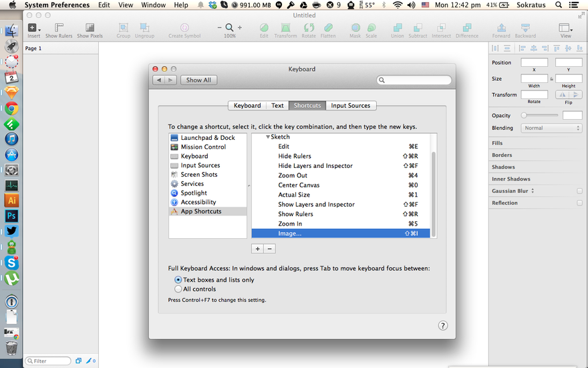
Task: Click the Subtract boolean icon
Action: [x=418, y=30]
